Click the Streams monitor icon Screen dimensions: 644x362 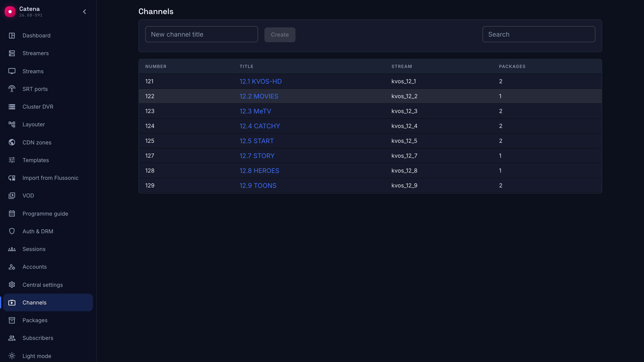(12, 71)
